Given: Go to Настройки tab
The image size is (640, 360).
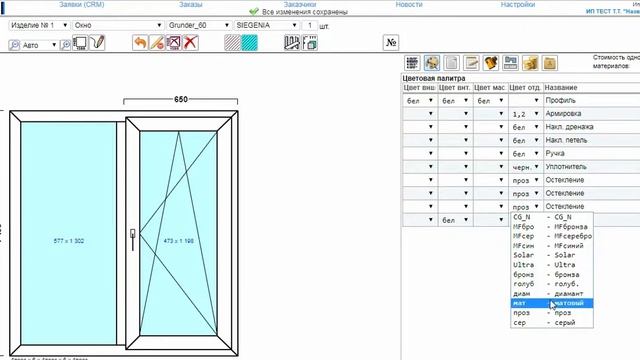Looking at the screenshot, I should 518,4.
